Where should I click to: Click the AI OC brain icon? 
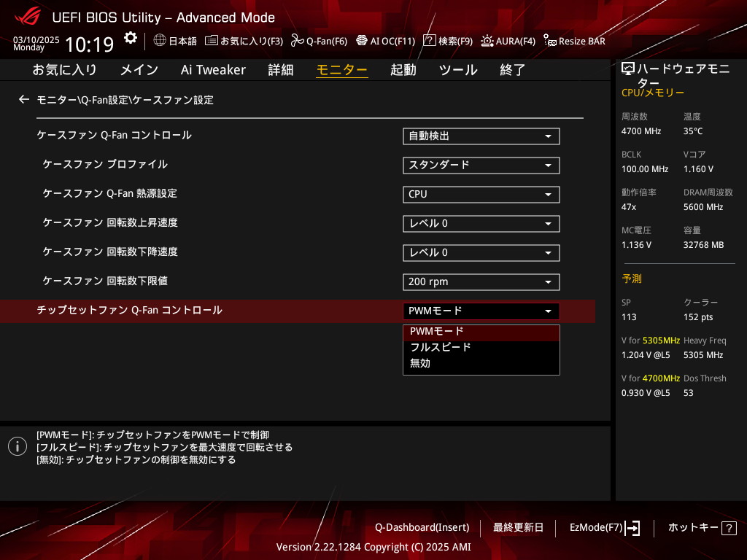[362, 41]
